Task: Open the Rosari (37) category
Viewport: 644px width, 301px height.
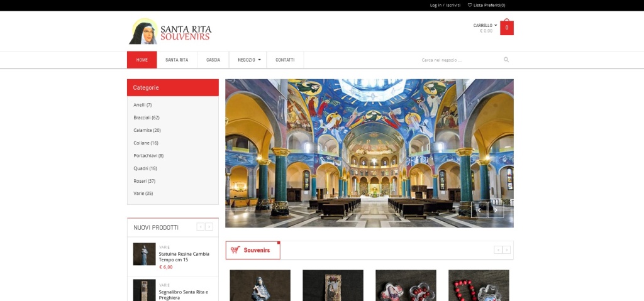Action: point(144,181)
